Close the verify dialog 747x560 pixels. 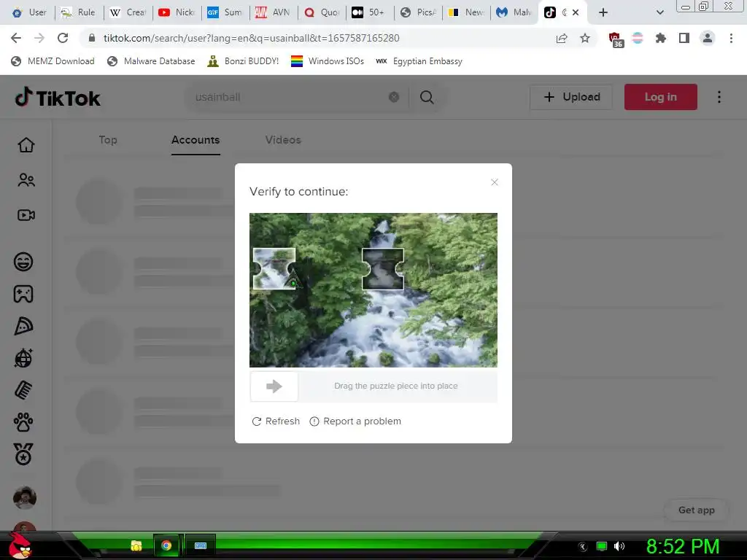pyautogui.click(x=495, y=182)
